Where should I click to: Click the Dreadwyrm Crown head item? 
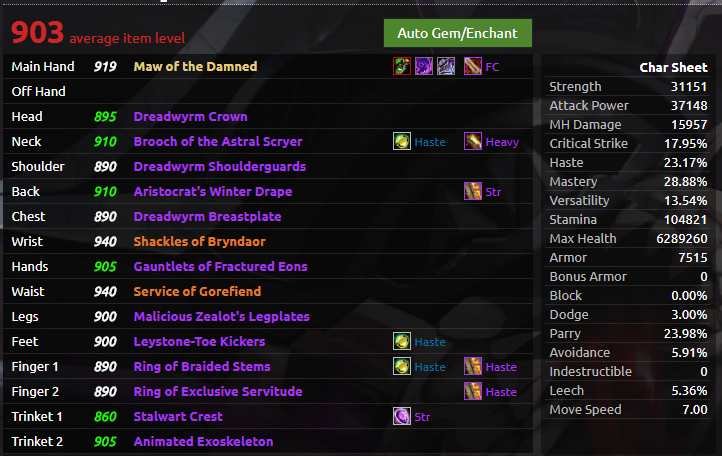click(190, 117)
